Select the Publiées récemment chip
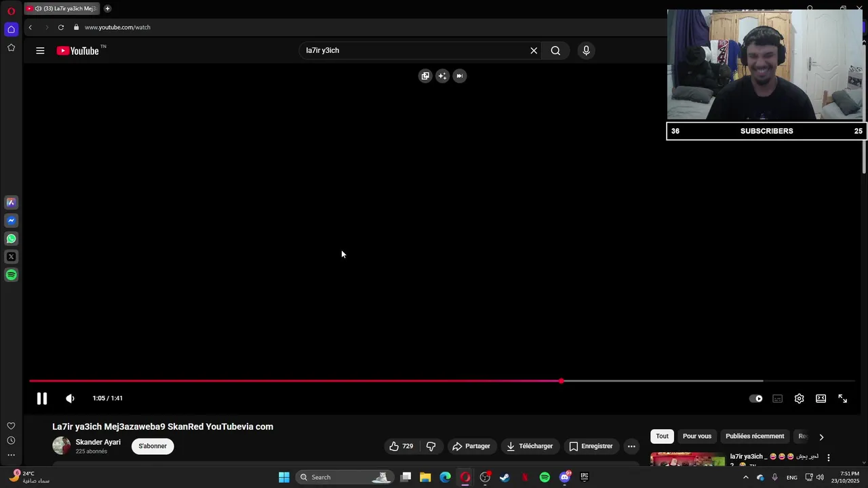The height and width of the screenshot is (488, 868). click(755, 436)
